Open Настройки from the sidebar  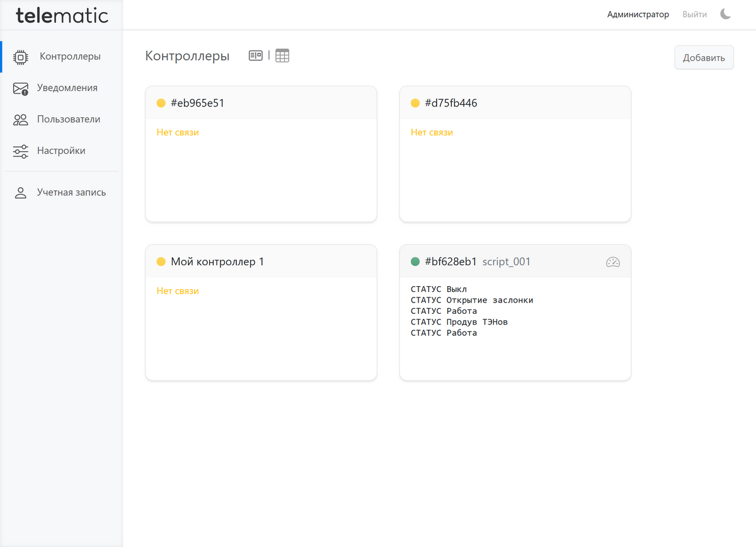click(61, 151)
